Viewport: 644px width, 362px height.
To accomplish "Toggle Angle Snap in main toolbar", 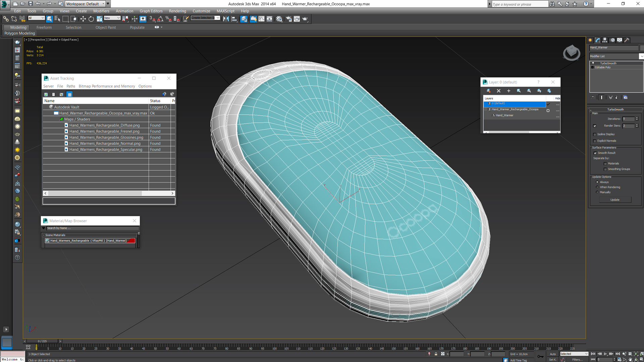I will [x=160, y=19].
